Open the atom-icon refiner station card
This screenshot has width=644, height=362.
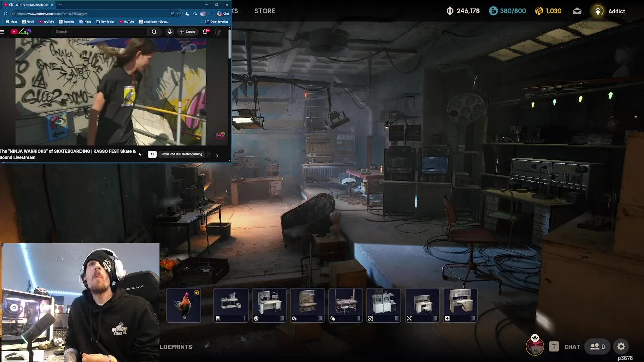(384, 305)
